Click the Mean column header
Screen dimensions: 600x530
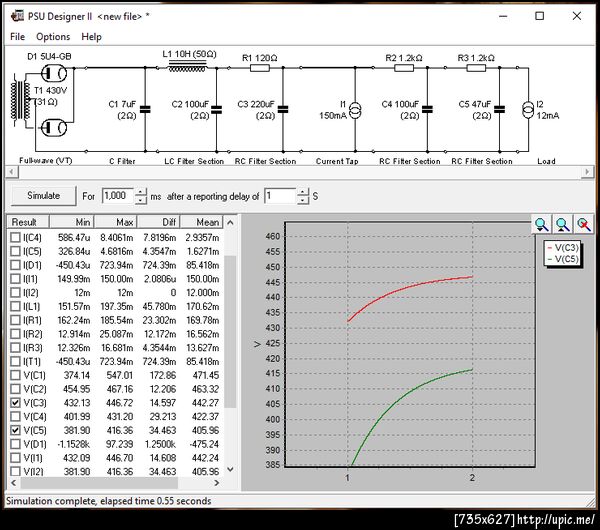click(x=202, y=222)
